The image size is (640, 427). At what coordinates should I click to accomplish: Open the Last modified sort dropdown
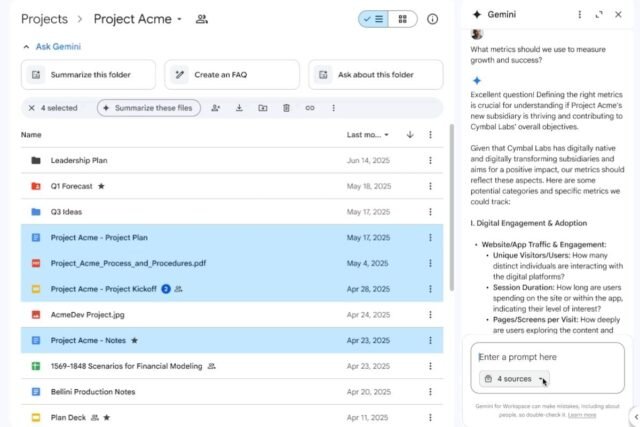368,135
